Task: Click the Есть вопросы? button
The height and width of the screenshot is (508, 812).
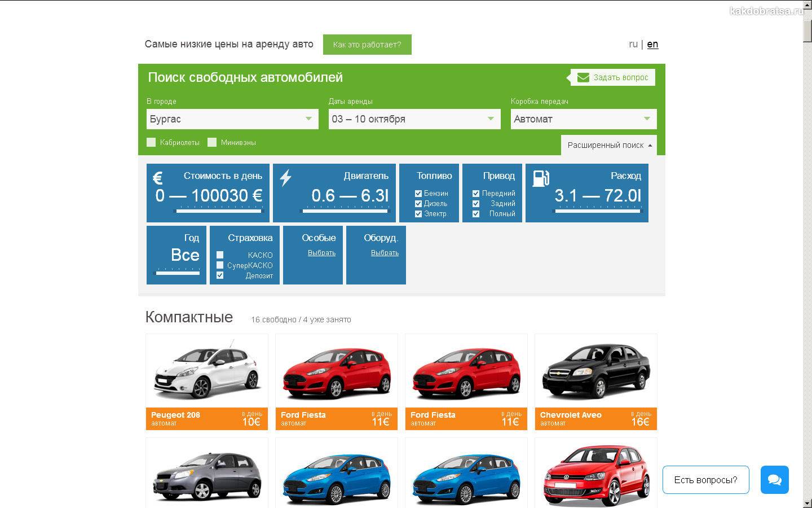Action: coord(706,480)
